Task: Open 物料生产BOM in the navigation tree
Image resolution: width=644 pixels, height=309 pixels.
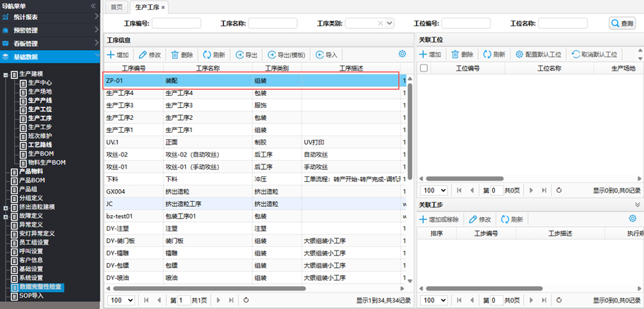Action: pos(47,162)
